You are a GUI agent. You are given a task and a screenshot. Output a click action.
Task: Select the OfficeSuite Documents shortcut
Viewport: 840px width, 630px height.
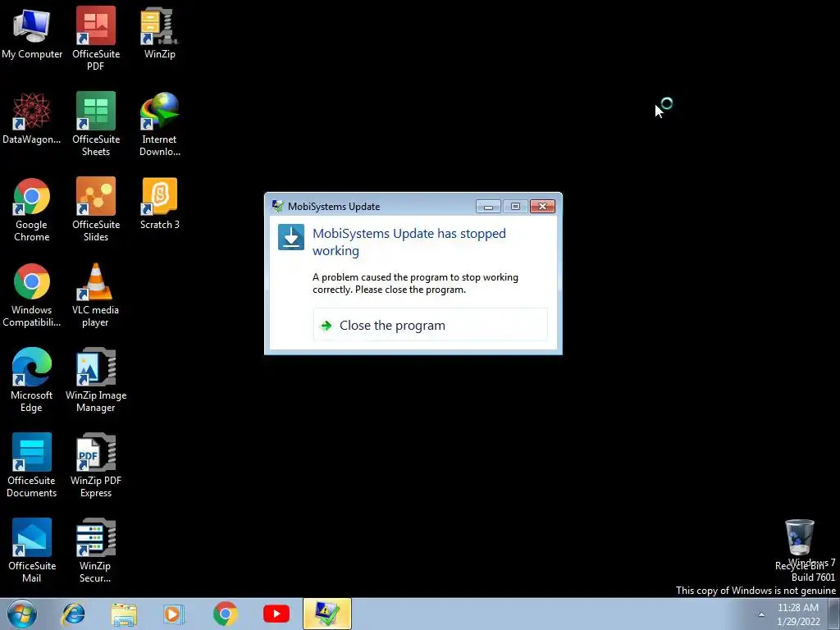(x=32, y=466)
